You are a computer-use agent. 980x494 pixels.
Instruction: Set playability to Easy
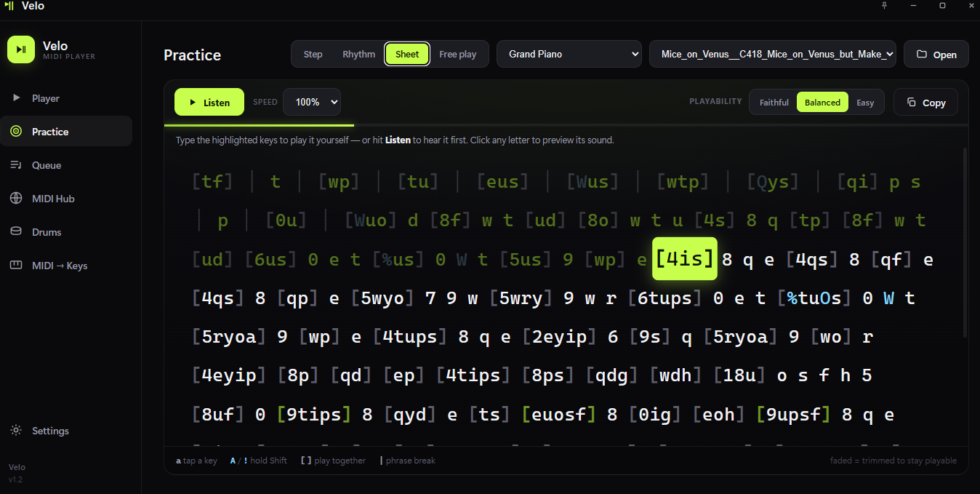tap(865, 103)
